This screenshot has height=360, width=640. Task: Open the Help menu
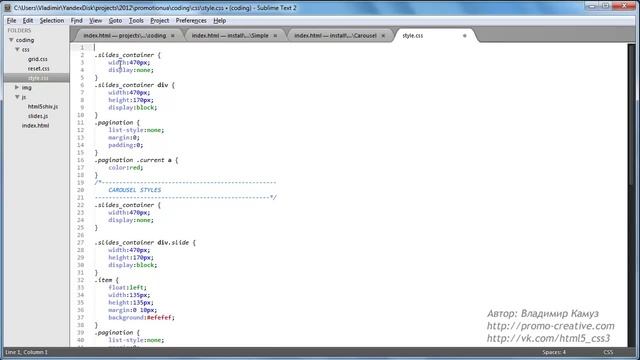220,20
